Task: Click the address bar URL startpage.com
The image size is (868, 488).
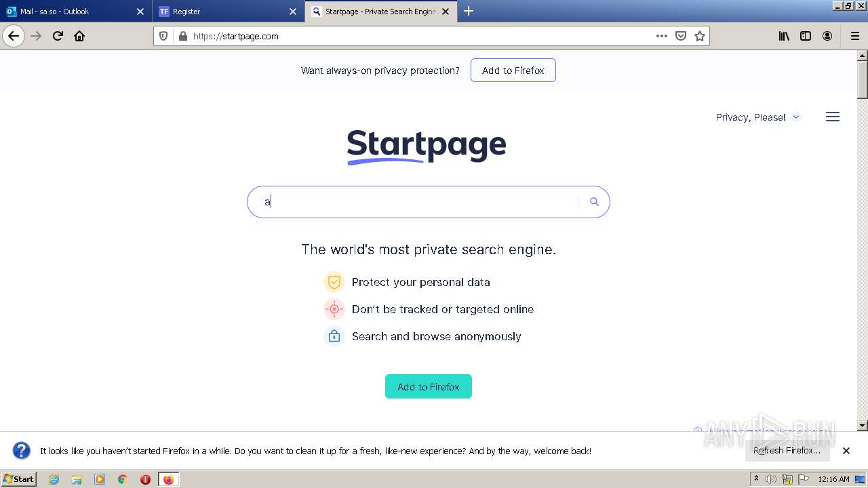Action: pyautogui.click(x=236, y=37)
